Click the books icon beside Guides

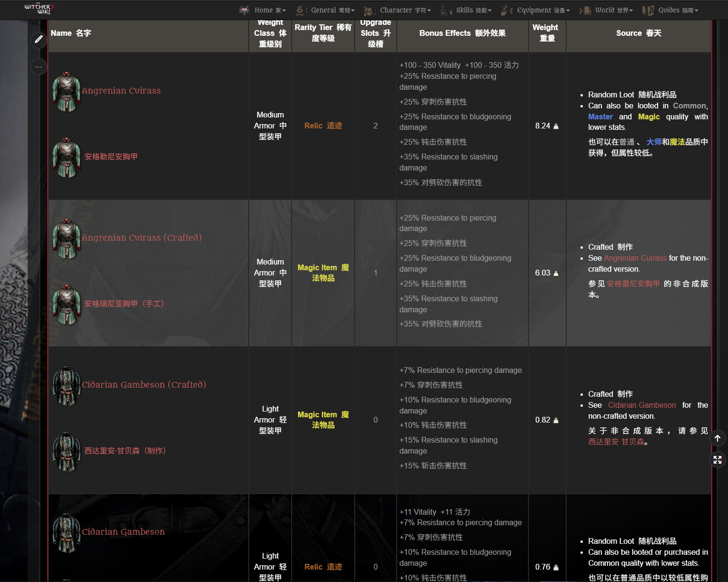[x=648, y=11]
